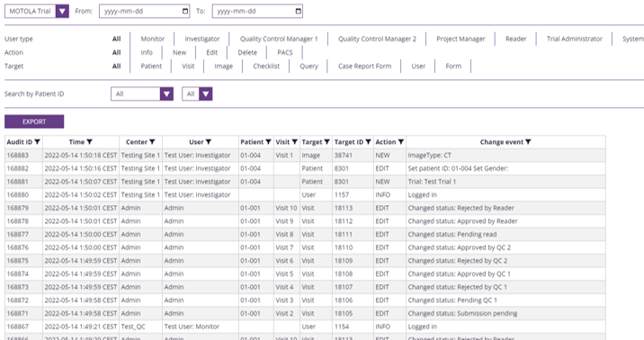Filter target by Form
This screenshot has width=644, height=340.
[x=453, y=67]
